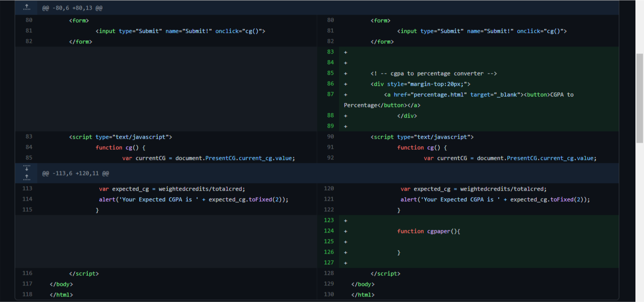Screen dimensions: 644x302
Task: Click the alert code on new line 121
Action: tap(495, 199)
